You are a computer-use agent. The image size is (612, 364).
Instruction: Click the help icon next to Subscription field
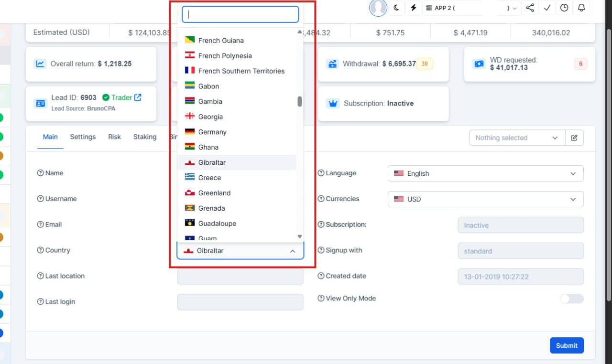tap(321, 225)
